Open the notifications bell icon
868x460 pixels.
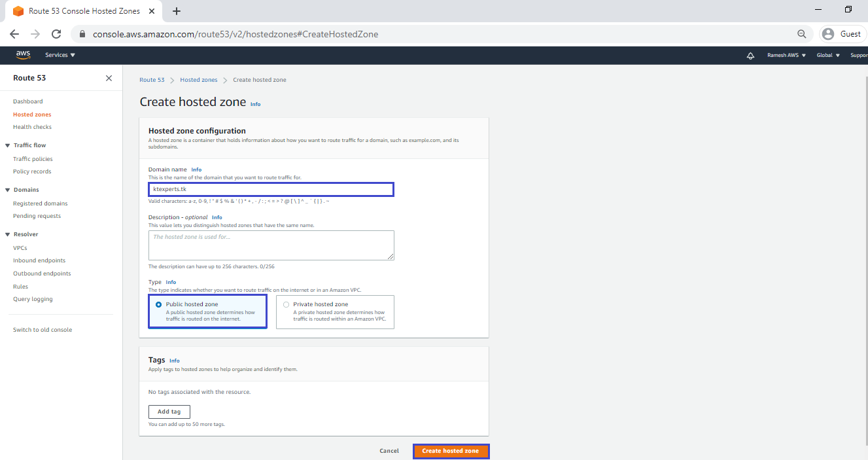(x=750, y=56)
